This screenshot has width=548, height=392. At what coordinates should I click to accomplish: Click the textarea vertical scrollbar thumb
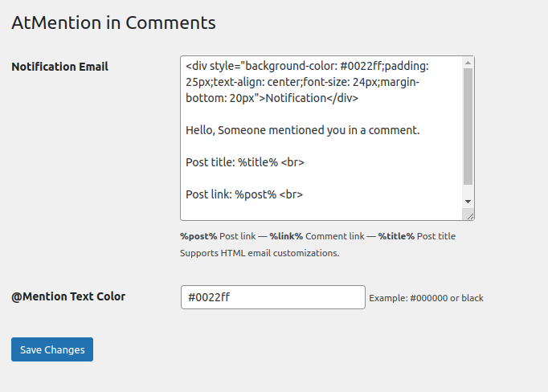(x=468, y=126)
